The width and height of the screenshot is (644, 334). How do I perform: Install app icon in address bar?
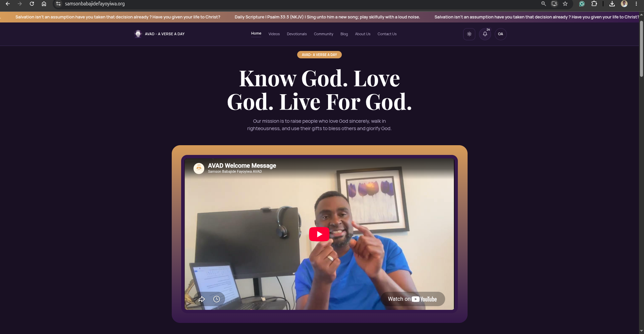coord(554,4)
